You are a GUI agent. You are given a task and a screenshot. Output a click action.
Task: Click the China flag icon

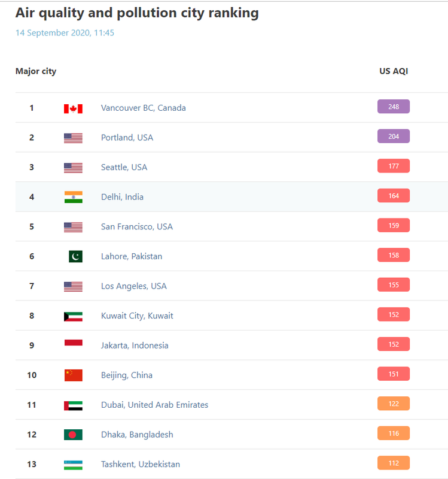tap(73, 375)
